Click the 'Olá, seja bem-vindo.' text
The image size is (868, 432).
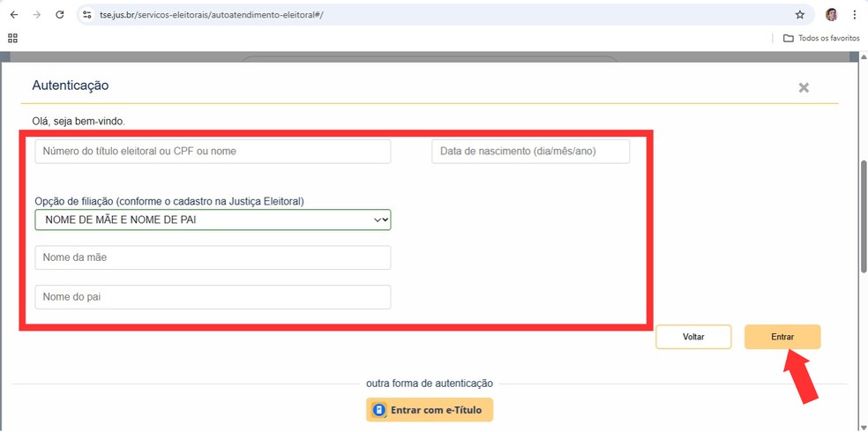click(x=79, y=121)
